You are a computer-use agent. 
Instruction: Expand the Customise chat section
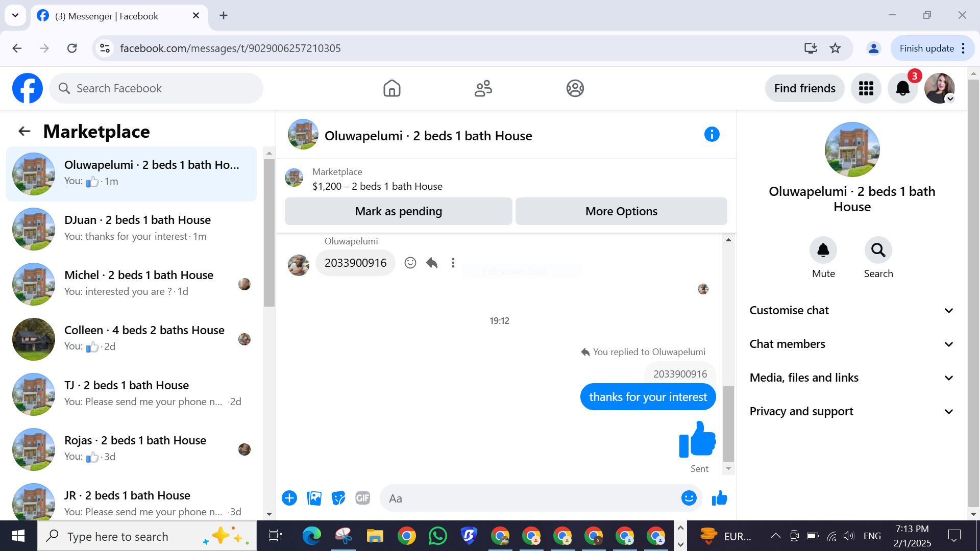(851, 310)
